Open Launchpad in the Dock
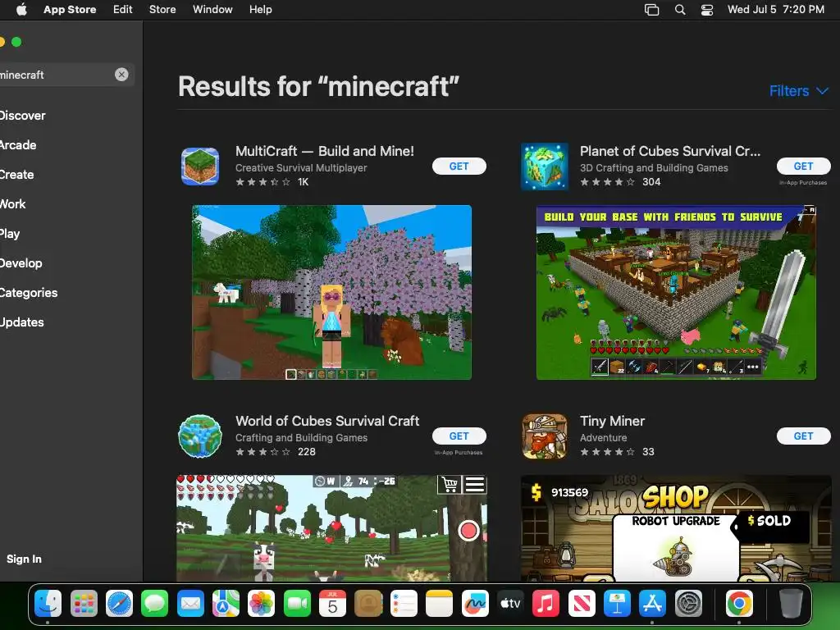 pyautogui.click(x=84, y=605)
